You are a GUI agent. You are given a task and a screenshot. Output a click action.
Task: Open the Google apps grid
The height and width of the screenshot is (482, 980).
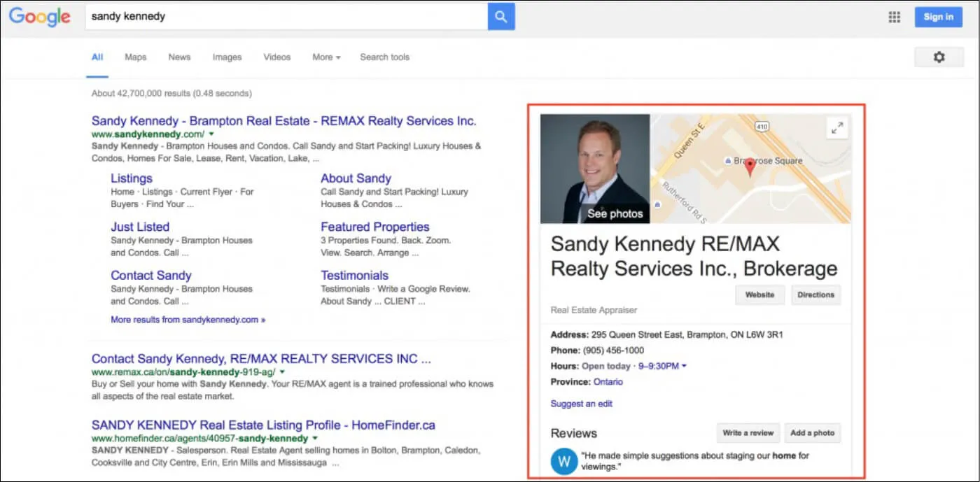click(894, 17)
